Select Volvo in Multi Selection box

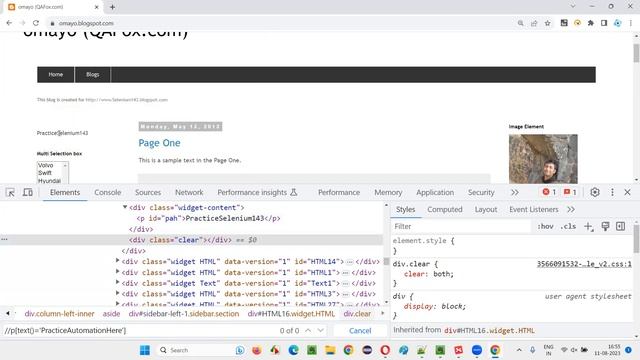pyautogui.click(x=46, y=165)
